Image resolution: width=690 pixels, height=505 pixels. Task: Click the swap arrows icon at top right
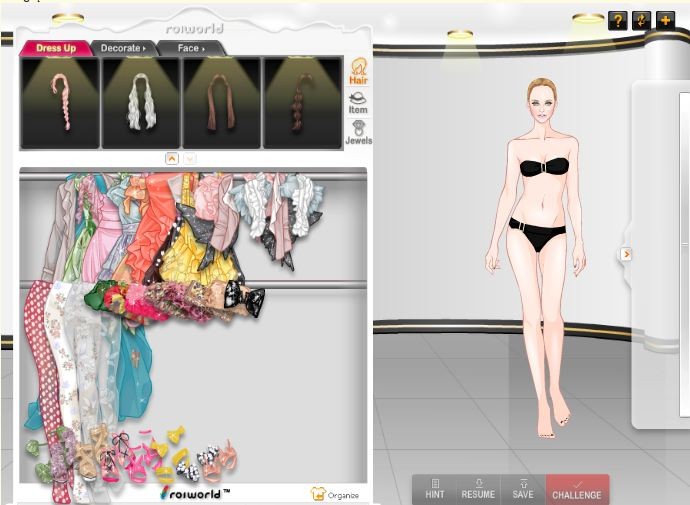[x=642, y=20]
